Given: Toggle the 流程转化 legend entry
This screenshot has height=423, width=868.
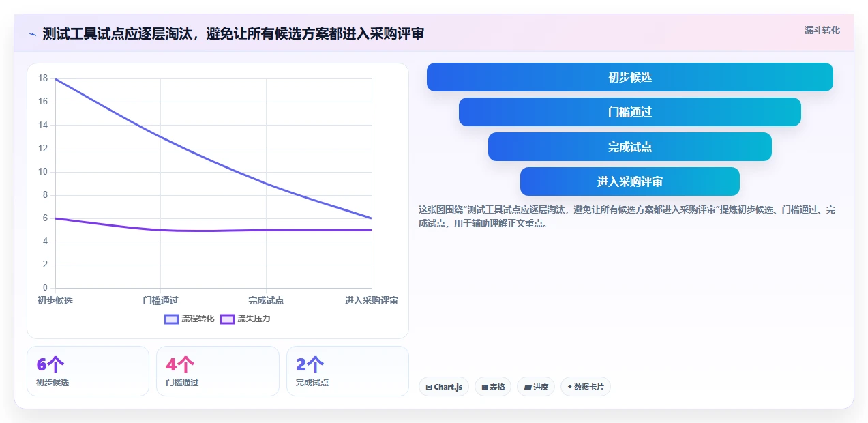Looking at the screenshot, I should coord(190,319).
